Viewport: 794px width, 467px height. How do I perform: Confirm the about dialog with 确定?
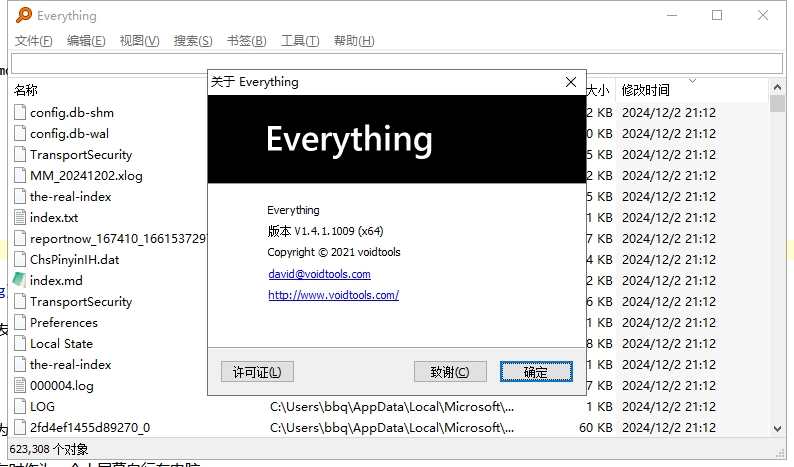pos(536,372)
